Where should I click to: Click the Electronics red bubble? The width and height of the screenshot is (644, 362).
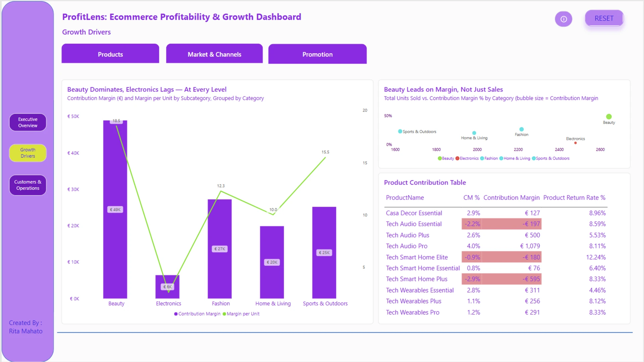[x=576, y=143]
